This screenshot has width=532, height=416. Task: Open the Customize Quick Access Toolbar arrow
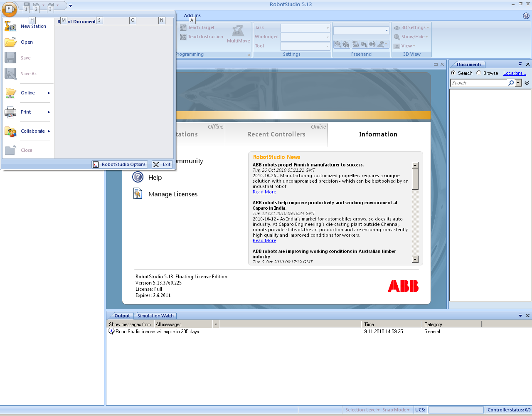(70, 5)
